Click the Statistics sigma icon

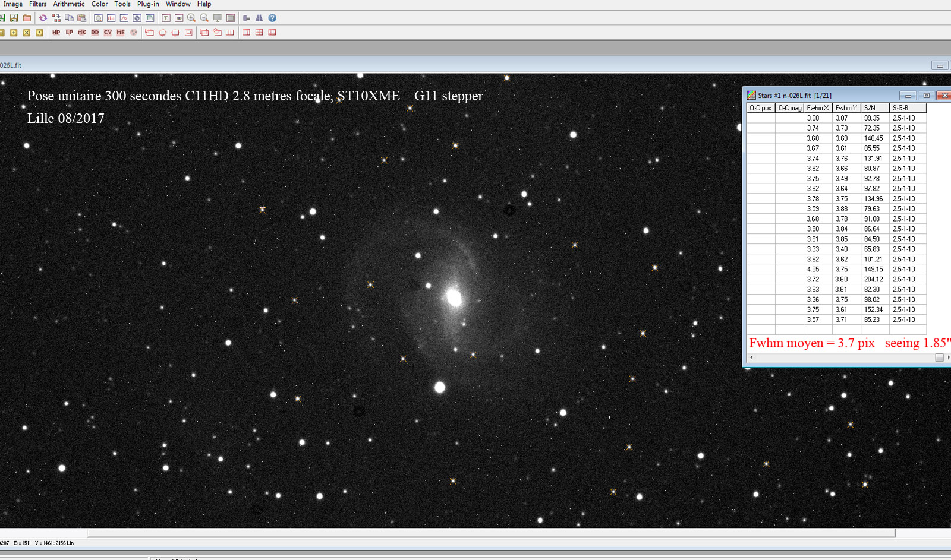click(166, 18)
